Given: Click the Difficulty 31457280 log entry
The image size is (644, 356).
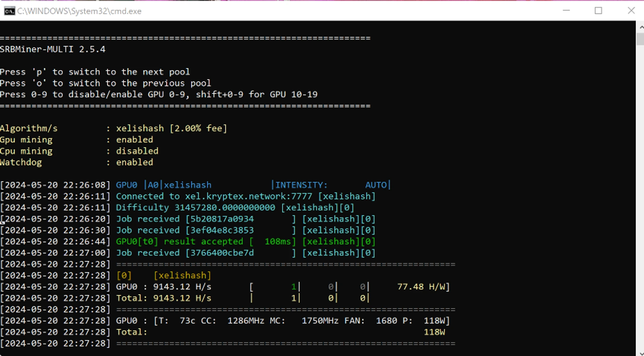Looking at the screenshot, I should [x=195, y=208].
